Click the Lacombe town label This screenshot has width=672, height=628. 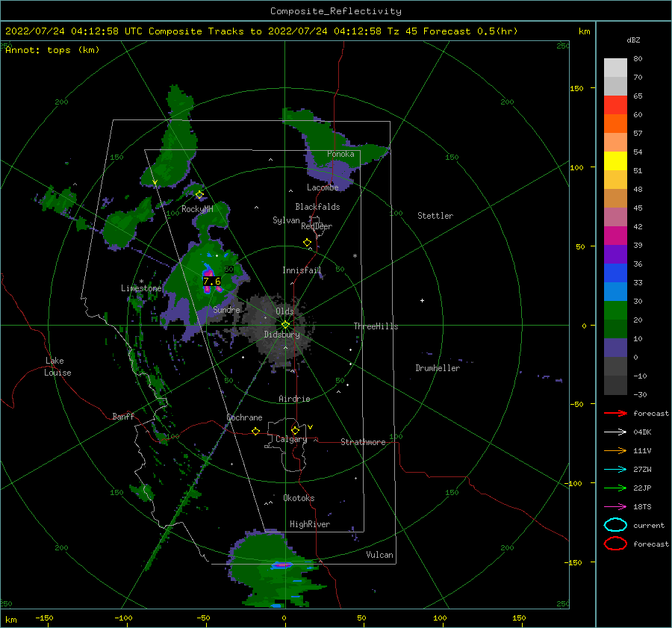[x=323, y=187]
